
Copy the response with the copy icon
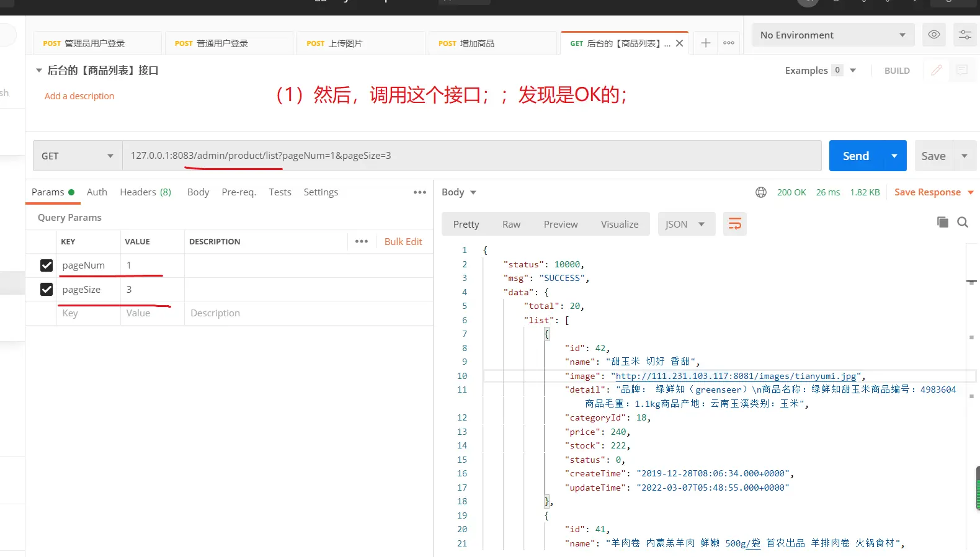click(x=942, y=222)
